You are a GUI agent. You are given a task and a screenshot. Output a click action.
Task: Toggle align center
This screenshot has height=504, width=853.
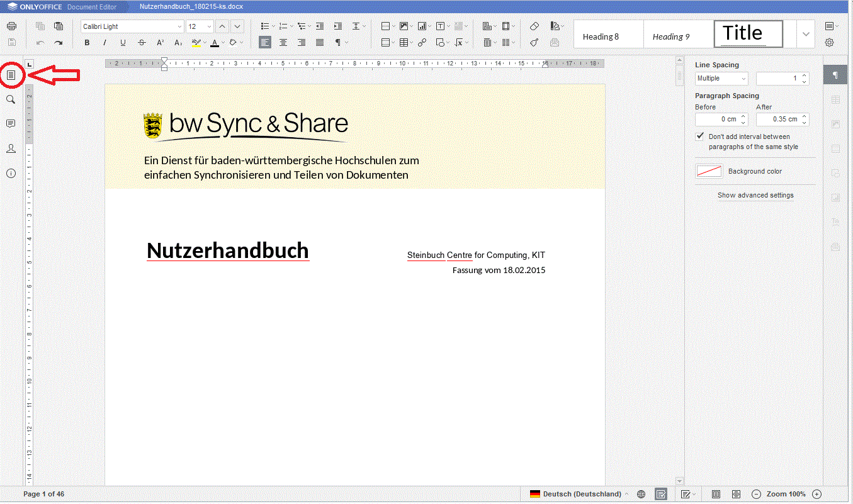[283, 43]
